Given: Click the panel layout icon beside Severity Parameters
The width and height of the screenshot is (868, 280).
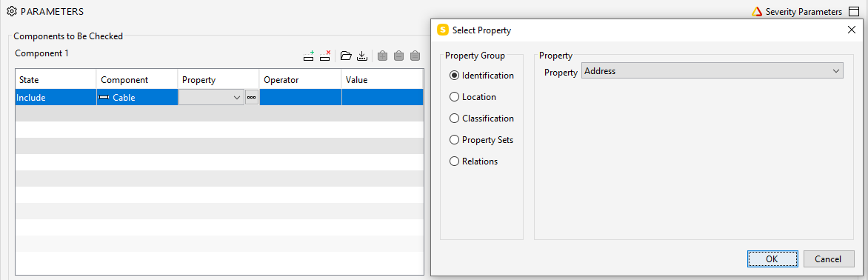Looking at the screenshot, I should pos(854,12).
